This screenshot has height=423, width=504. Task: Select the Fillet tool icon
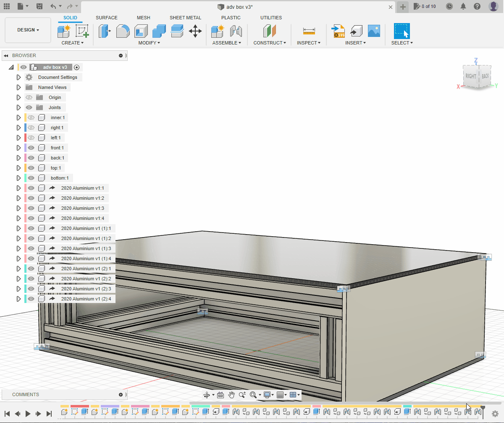click(x=123, y=31)
